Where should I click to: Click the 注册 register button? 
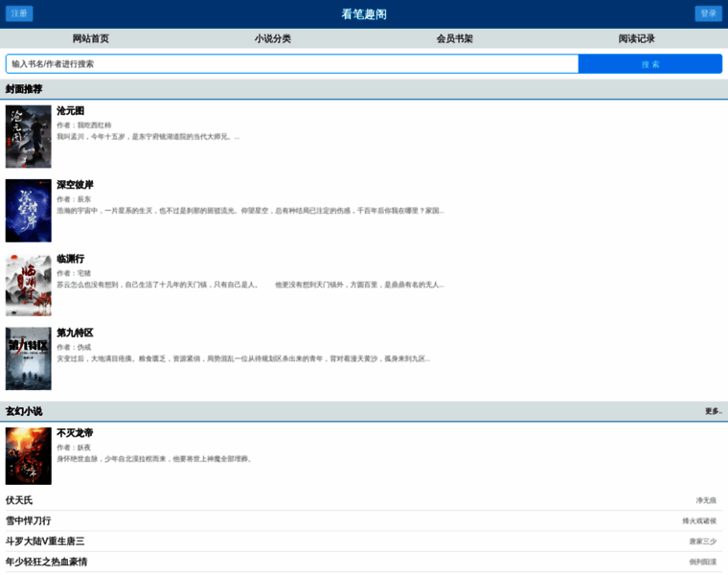point(19,13)
